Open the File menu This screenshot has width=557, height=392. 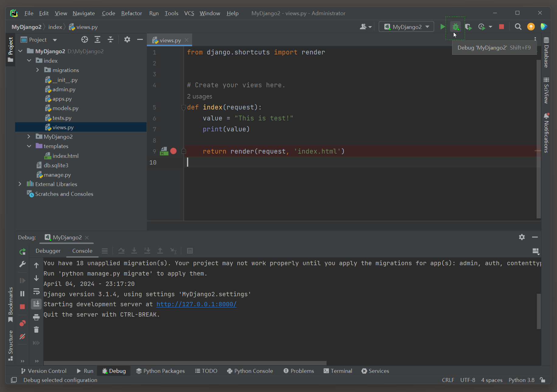point(29,13)
